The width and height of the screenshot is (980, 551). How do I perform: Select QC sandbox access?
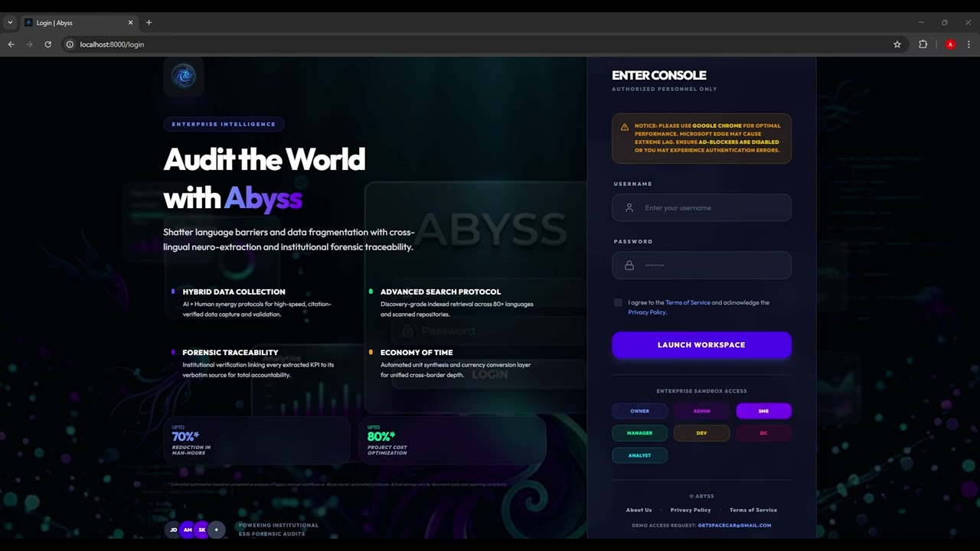(x=763, y=433)
